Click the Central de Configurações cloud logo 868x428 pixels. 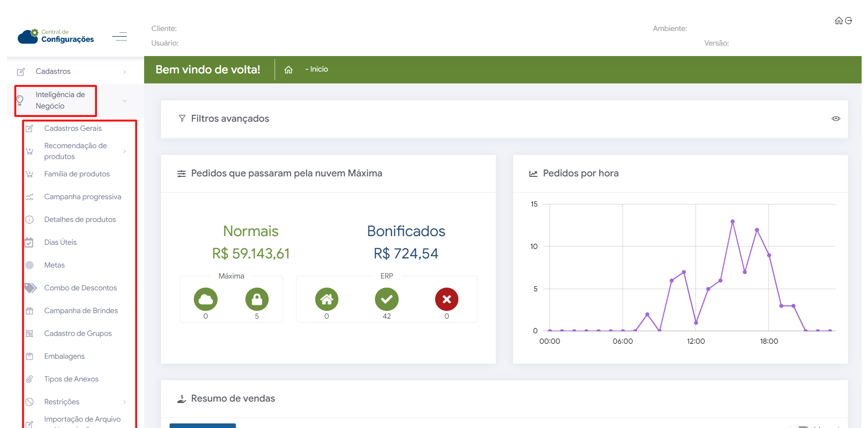[x=56, y=36]
